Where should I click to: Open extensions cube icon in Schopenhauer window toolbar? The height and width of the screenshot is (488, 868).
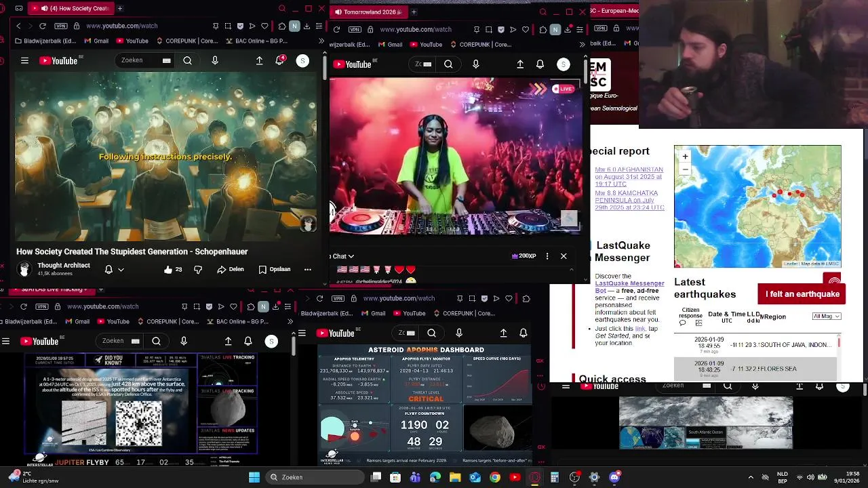(x=282, y=26)
